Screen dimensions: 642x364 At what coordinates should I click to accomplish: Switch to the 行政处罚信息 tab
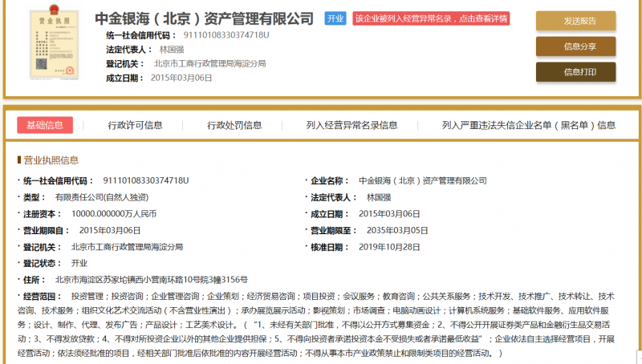[x=234, y=125]
